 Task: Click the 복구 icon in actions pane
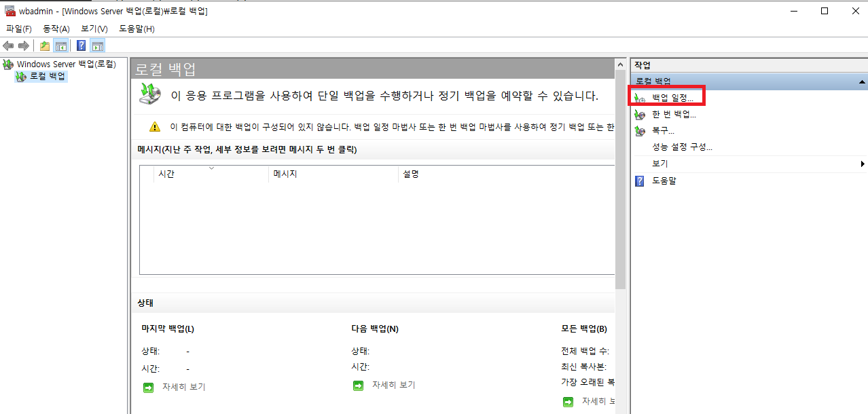point(640,130)
